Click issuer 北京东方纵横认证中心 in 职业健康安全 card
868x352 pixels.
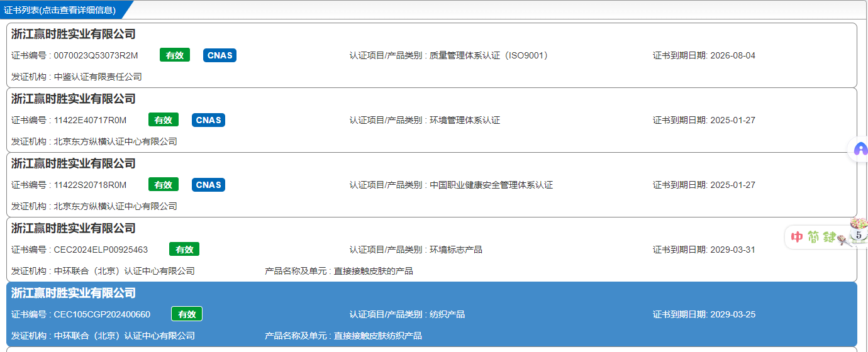[x=115, y=206]
